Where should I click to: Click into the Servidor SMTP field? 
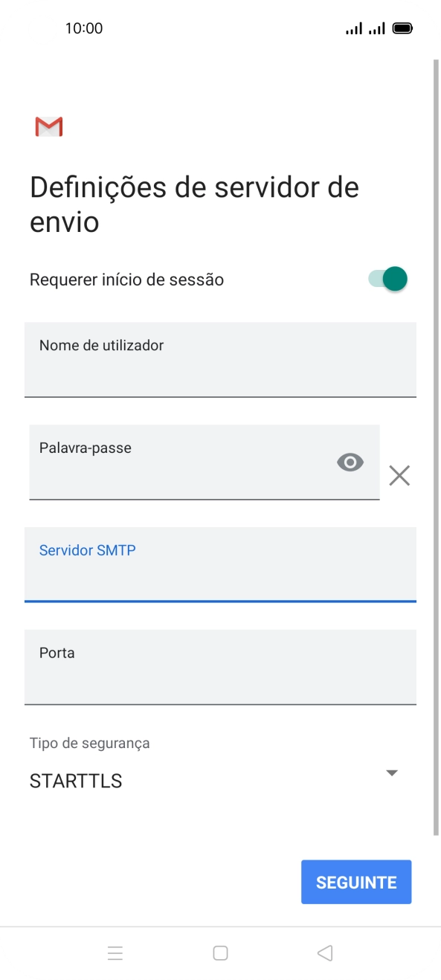click(220, 564)
